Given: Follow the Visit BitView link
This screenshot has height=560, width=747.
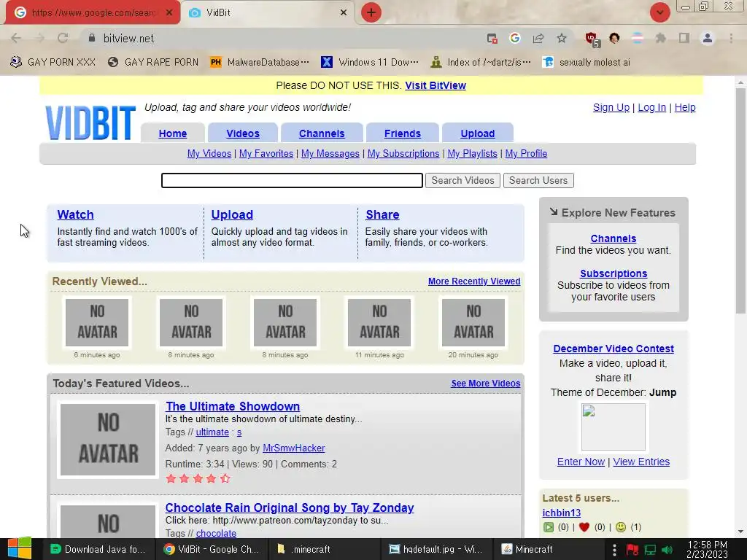Looking at the screenshot, I should (436, 86).
